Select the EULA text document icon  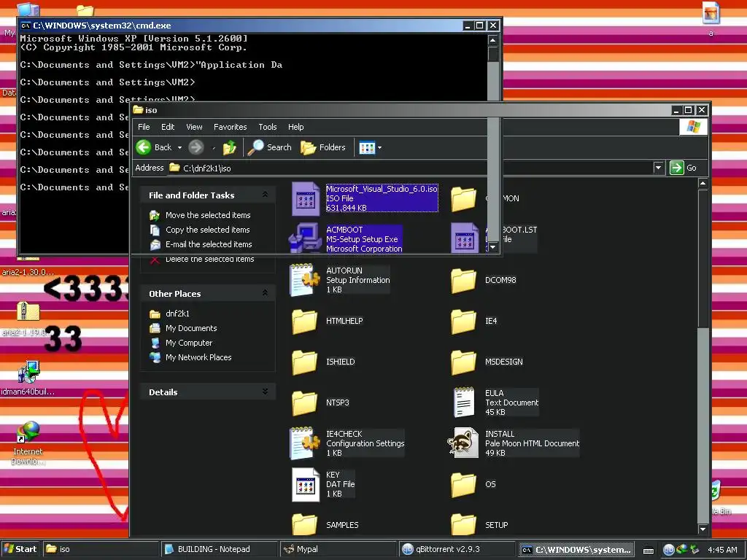(464, 402)
